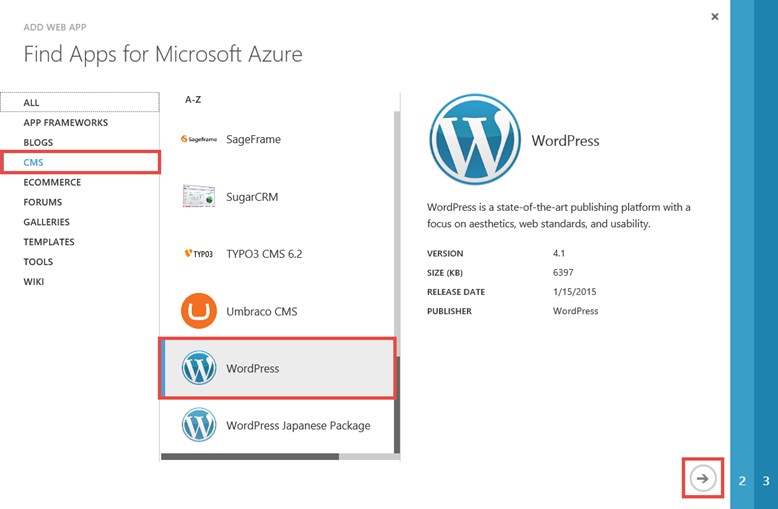Click the PUBLISHER label
This screenshot has width=778, height=509.
pyautogui.click(x=449, y=312)
